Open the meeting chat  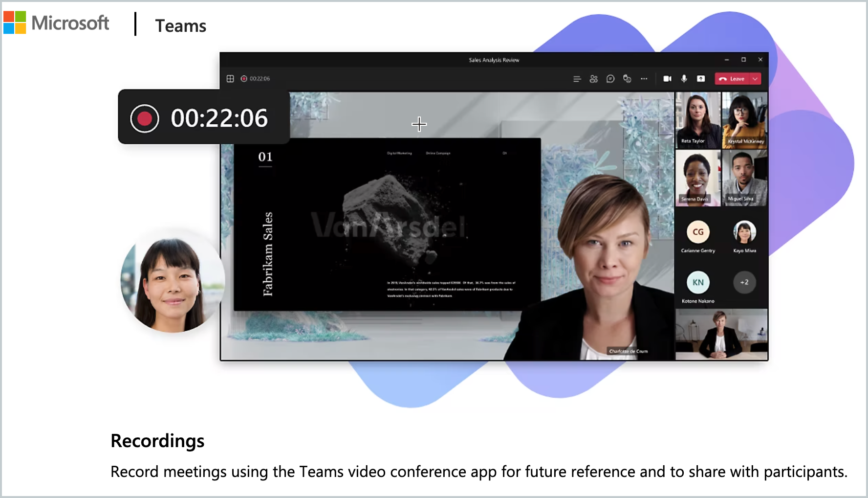pos(610,79)
